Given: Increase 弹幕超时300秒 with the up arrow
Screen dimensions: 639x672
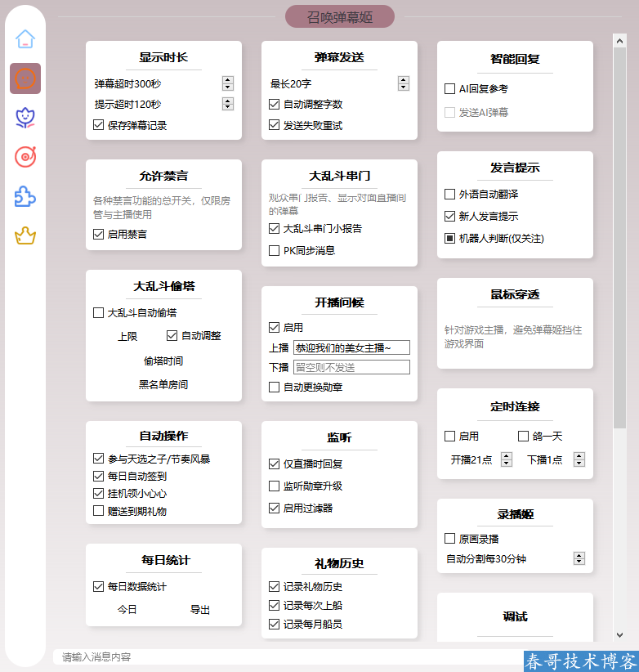Looking at the screenshot, I should click(x=228, y=80).
